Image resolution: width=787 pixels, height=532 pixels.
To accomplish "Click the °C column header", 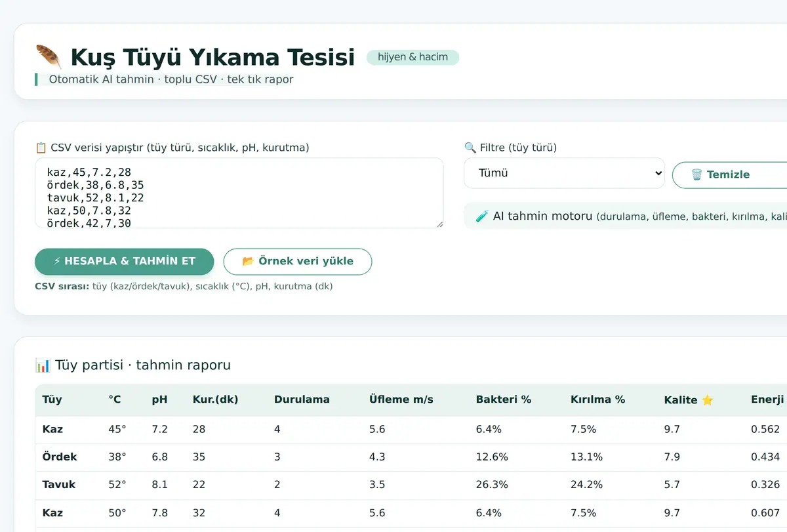I will (x=115, y=399).
